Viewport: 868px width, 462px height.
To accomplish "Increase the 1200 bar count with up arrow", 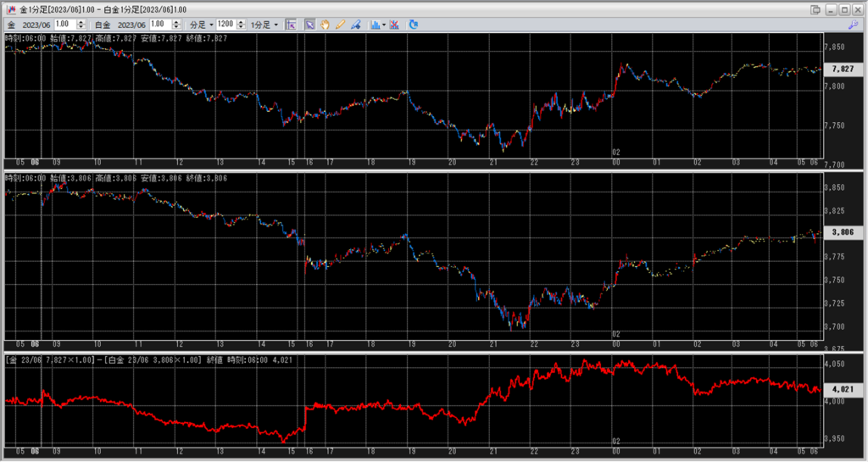I will pos(240,22).
